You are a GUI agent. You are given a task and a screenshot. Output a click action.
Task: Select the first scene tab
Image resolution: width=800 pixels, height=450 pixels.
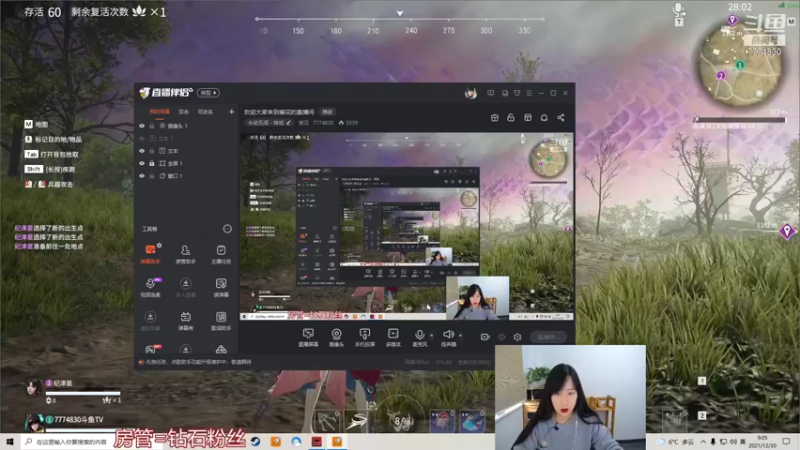point(159,112)
